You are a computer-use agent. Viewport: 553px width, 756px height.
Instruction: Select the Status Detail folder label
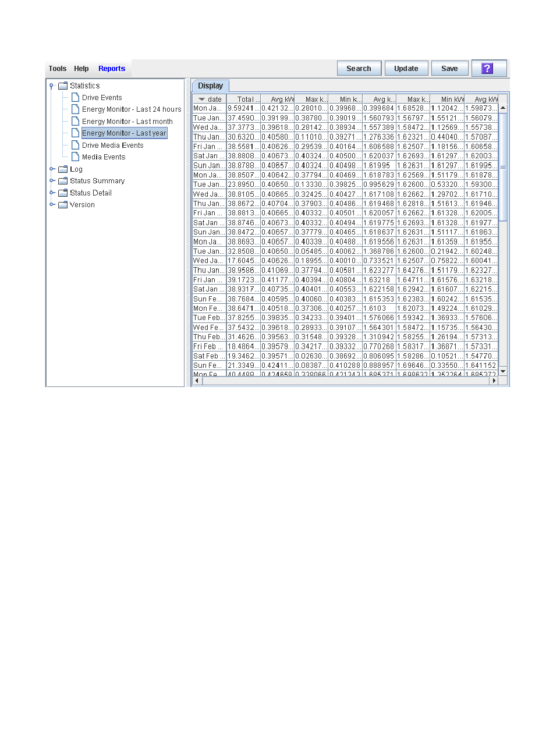[x=91, y=193]
